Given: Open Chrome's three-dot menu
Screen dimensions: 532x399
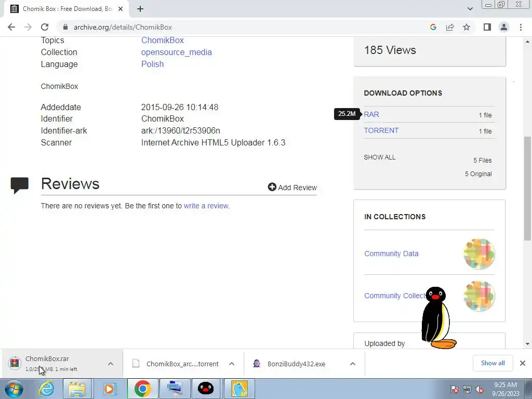Looking at the screenshot, I should click(521, 27).
